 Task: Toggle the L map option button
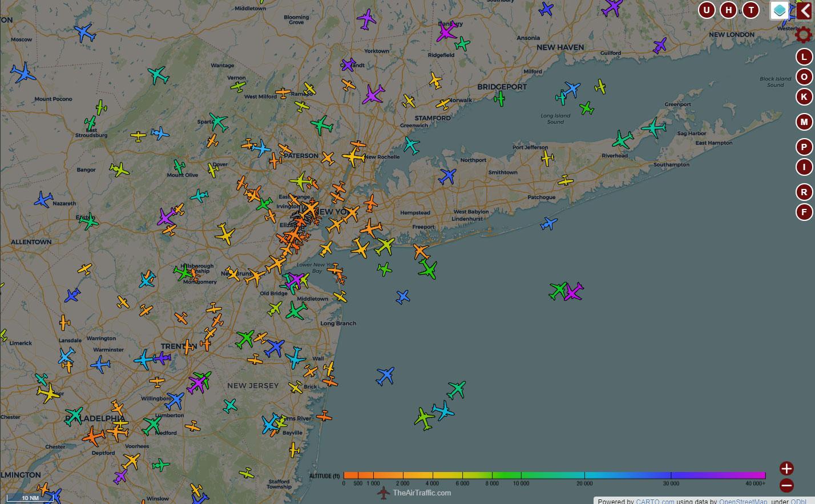click(x=804, y=57)
